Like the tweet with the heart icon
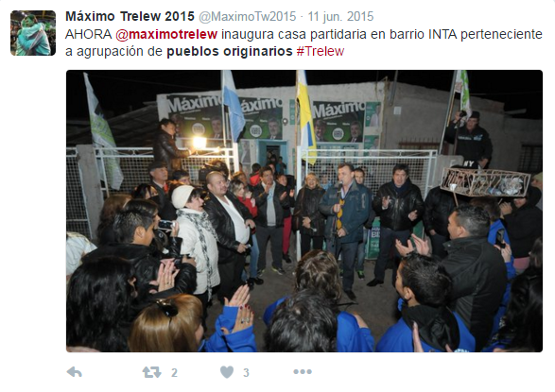This screenshot has width=555, height=392. tap(227, 372)
